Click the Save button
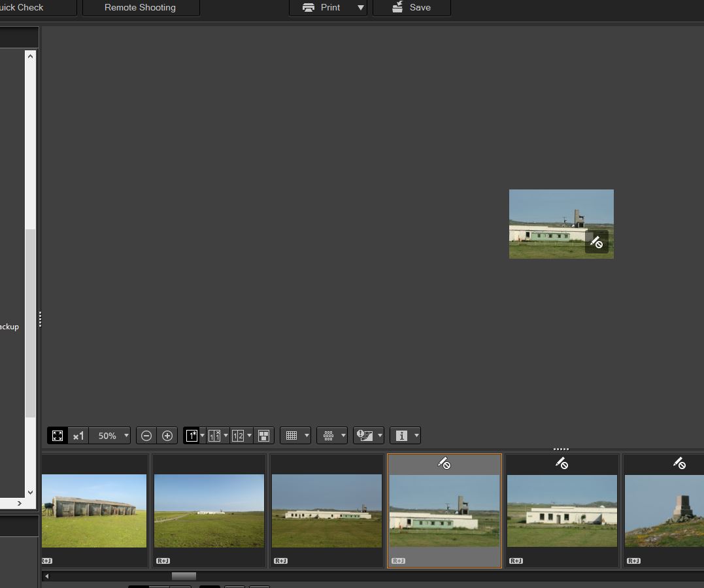This screenshot has width=704, height=588. pos(411,8)
